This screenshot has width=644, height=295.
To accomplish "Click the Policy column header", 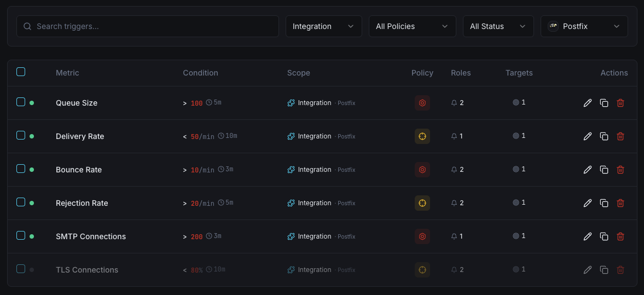I will click(x=422, y=73).
